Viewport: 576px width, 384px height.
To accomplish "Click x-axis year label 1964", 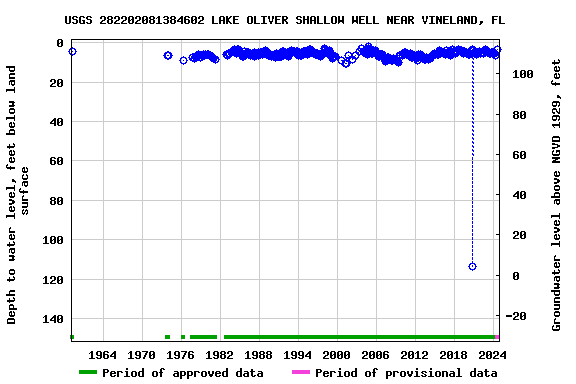I will coord(102,355).
